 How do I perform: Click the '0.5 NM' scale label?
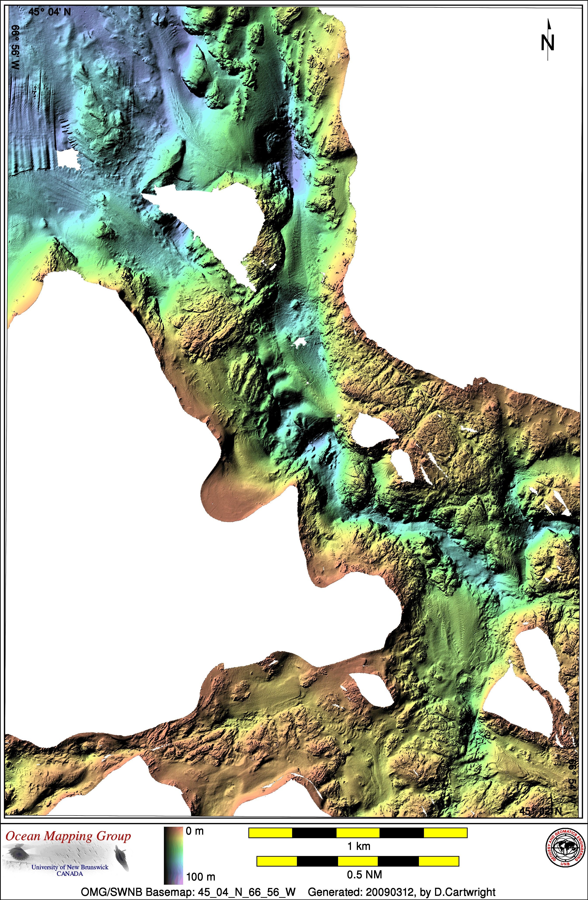pos(364,874)
